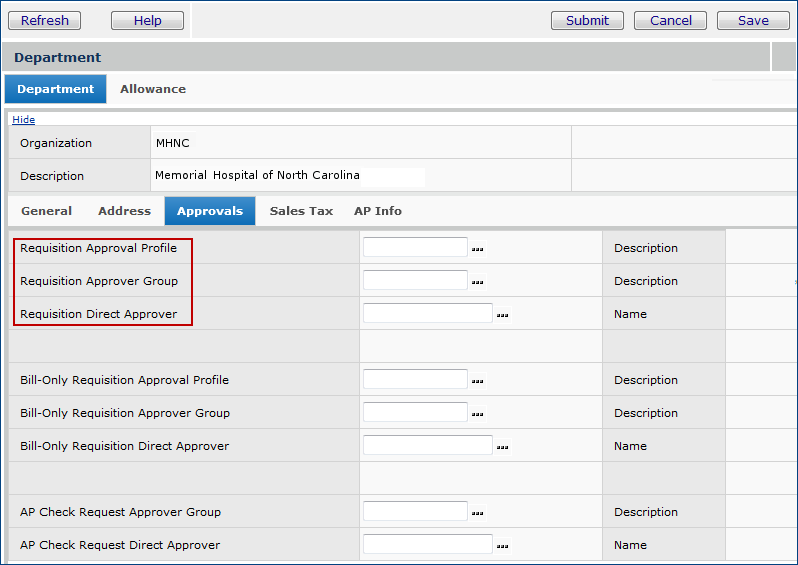Open lookup for AP Check Request Approver Group
798x565 pixels.
(x=477, y=513)
